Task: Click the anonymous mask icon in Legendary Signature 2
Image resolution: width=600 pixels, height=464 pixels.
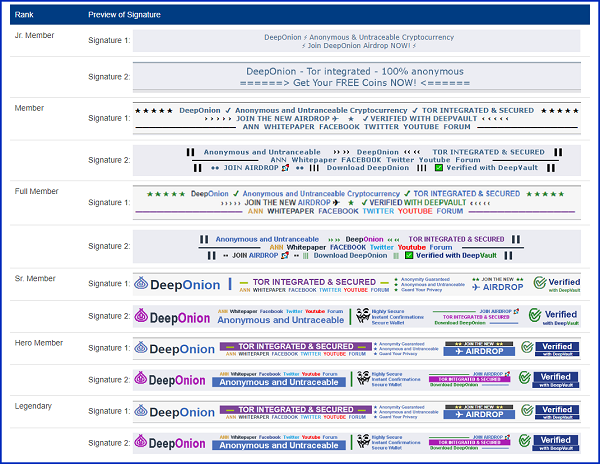Action: click(364, 441)
